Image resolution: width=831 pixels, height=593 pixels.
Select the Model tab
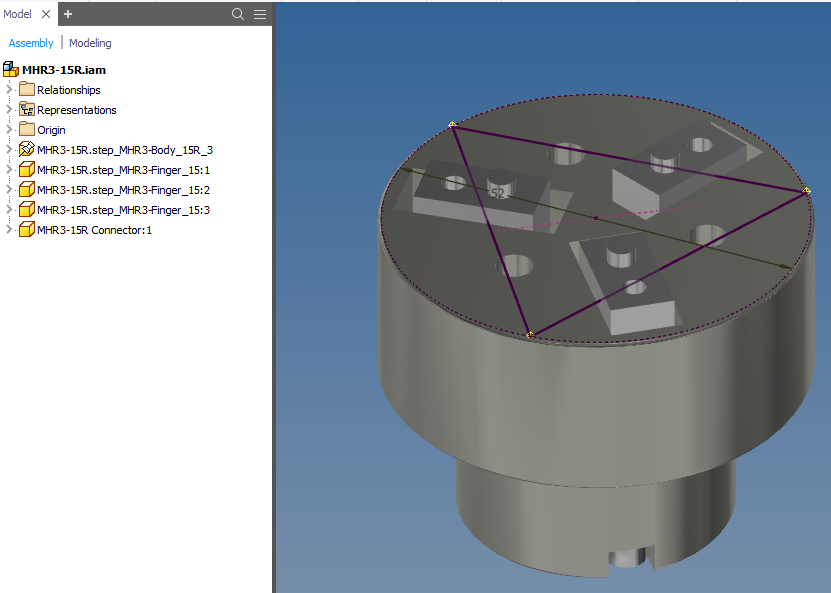click(16, 14)
